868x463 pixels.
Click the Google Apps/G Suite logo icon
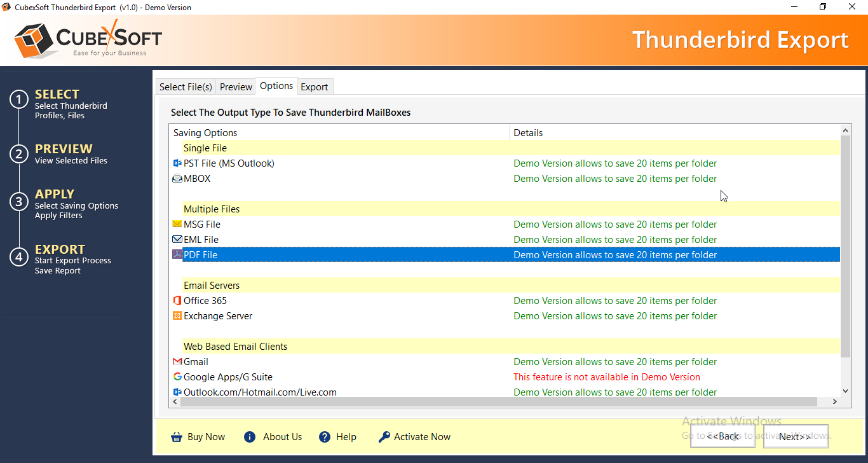177,377
